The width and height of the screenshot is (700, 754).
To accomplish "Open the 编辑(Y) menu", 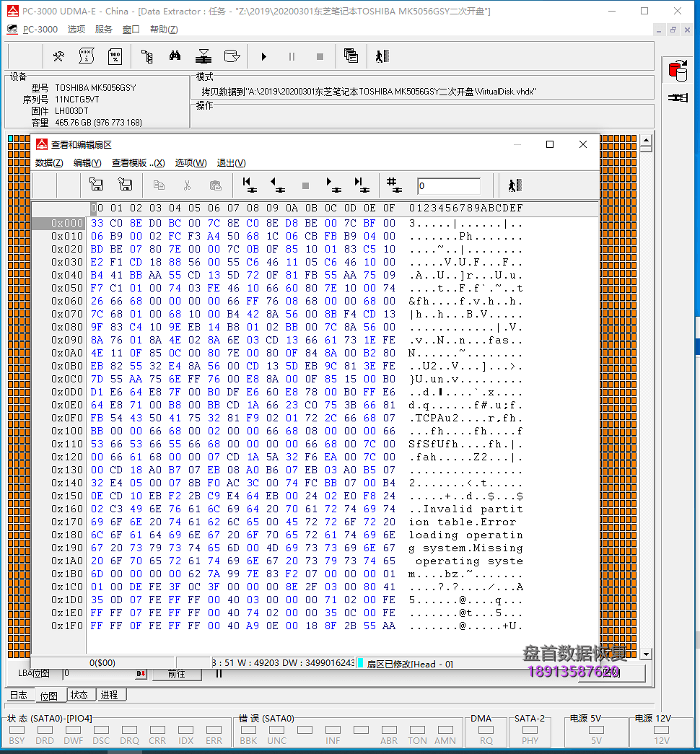I will [87, 163].
